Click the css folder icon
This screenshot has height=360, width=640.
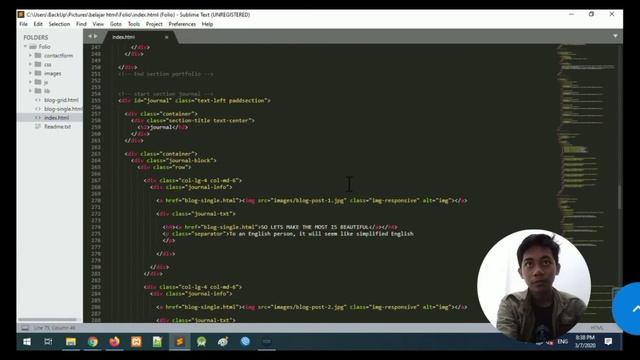coord(38,64)
